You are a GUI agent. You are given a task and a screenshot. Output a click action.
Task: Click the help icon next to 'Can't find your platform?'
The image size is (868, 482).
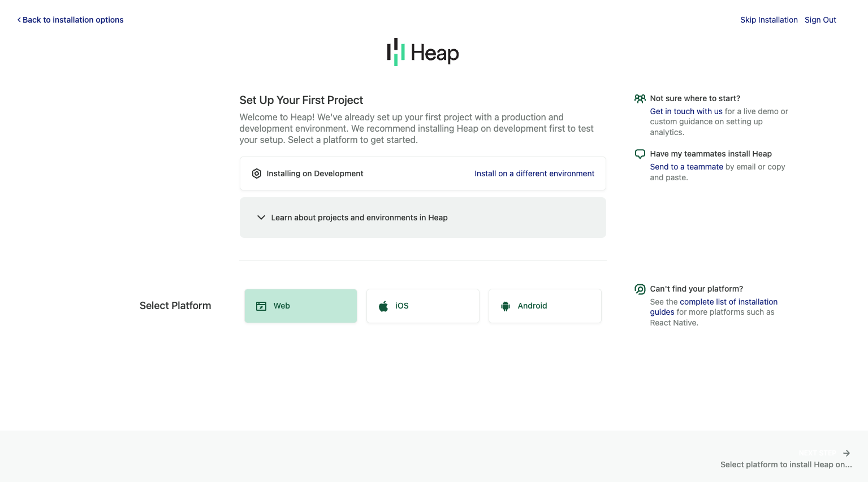pos(640,289)
